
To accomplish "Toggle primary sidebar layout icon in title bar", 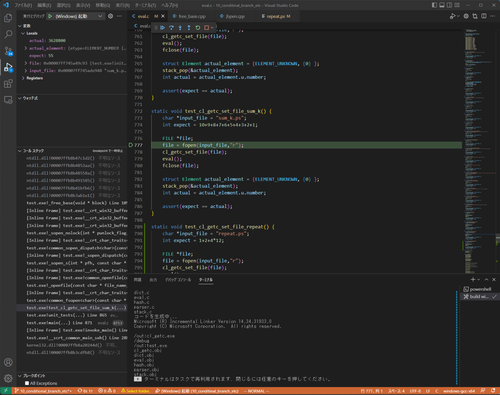I will pos(434,5).
